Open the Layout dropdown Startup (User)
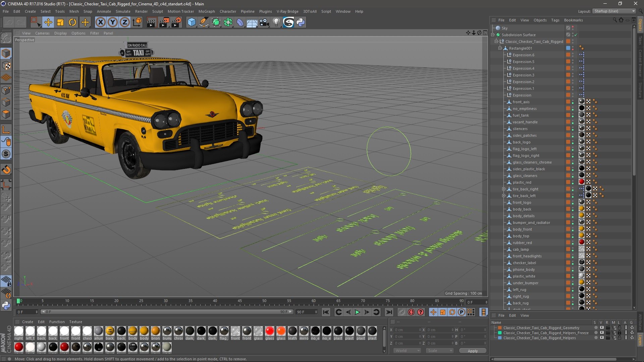Screen dimensions: 644x362 [614, 11]
